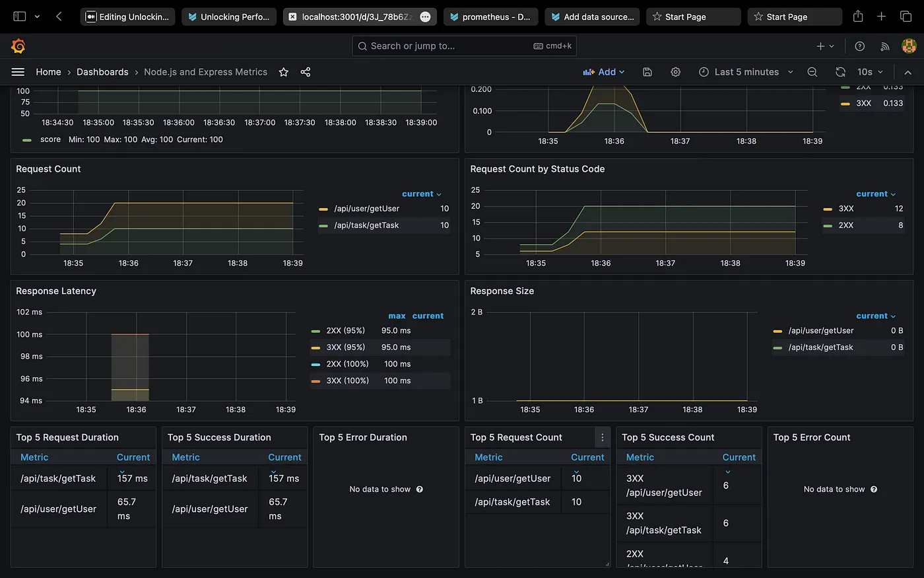Switch to the Unlocking Perfo... browser tab
The height and width of the screenshot is (578, 924).
tap(229, 17)
